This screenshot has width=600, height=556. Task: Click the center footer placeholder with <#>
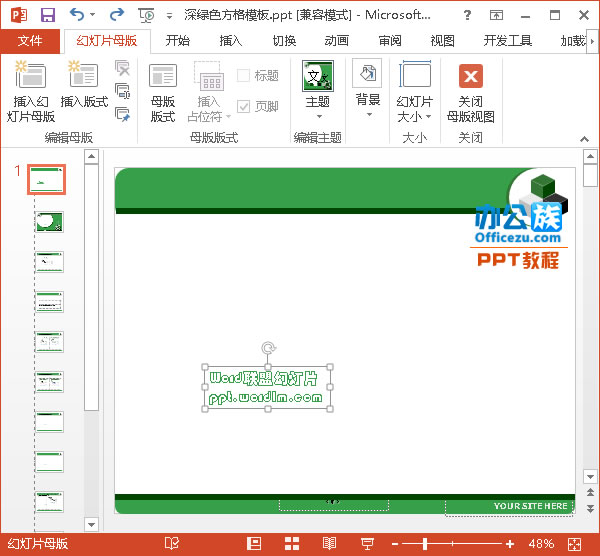pyautogui.click(x=334, y=504)
